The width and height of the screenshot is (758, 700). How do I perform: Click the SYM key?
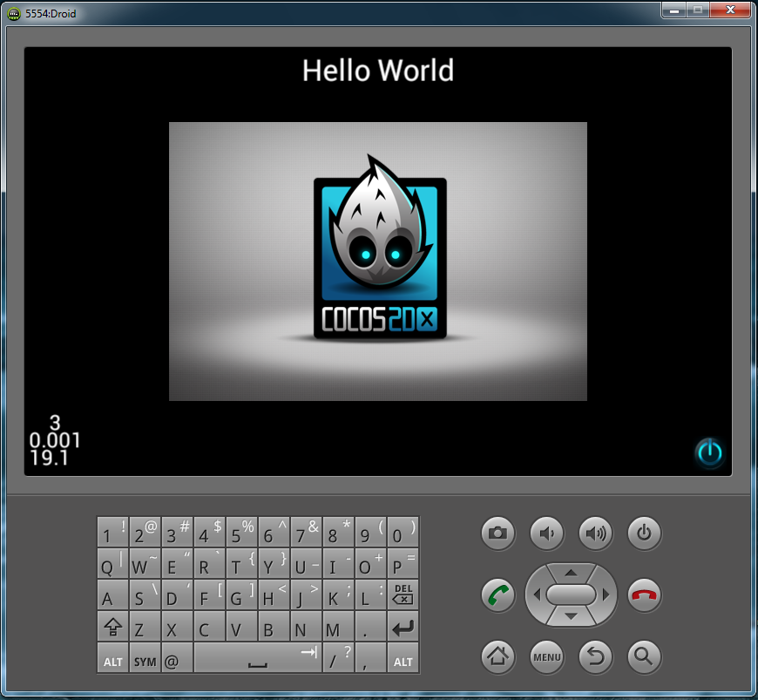pos(145,657)
